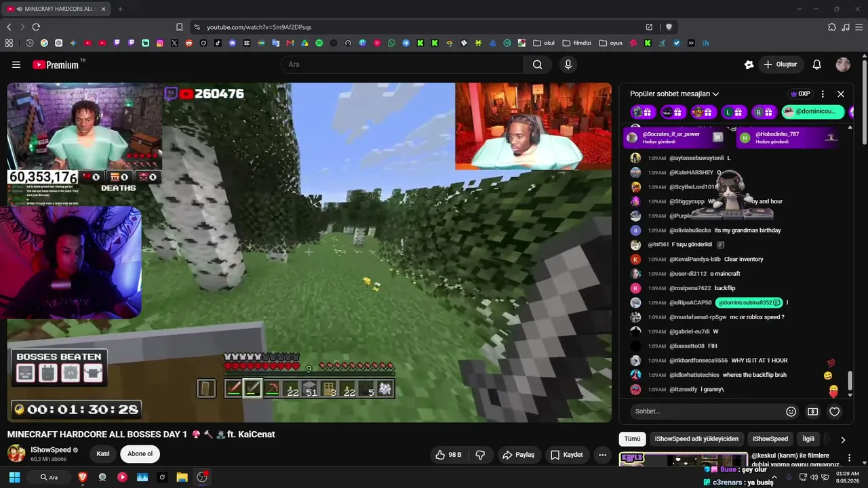The height and width of the screenshot is (488, 868).
Task: Open the Telegram bookmark
Action: (406, 43)
